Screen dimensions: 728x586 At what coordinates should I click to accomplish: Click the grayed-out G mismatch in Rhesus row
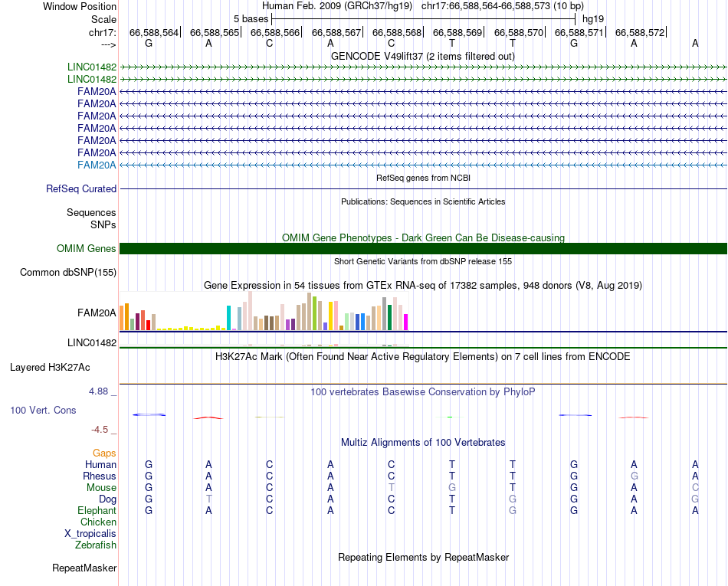(635, 476)
